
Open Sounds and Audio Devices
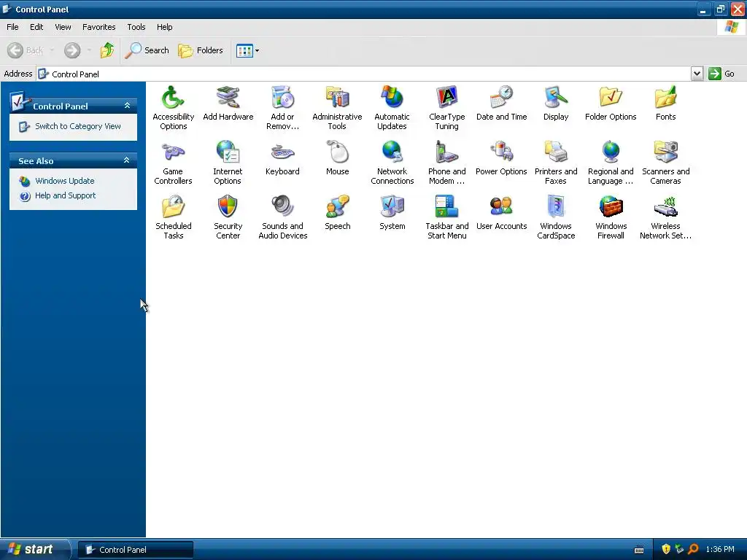282,217
